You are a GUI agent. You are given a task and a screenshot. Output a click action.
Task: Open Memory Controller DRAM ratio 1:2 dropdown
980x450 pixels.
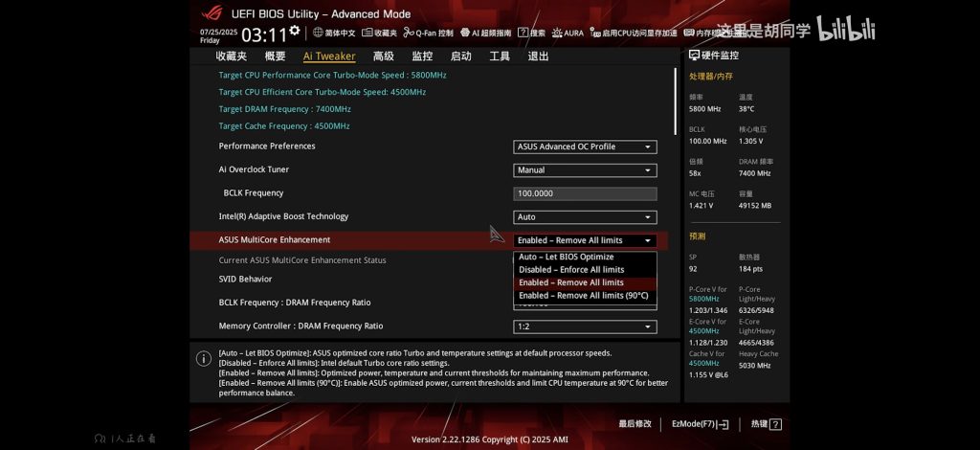click(585, 326)
